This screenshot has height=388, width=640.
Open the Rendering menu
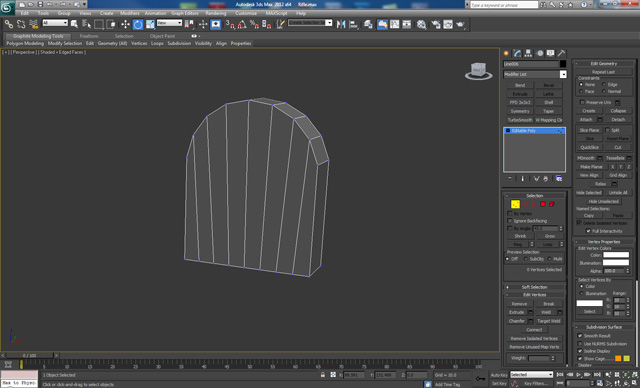click(216, 13)
